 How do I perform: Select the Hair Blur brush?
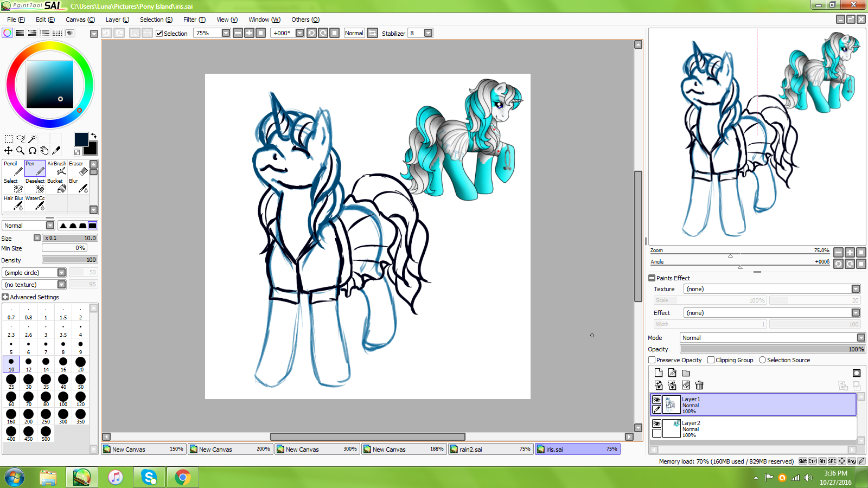click(x=13, y=203)
